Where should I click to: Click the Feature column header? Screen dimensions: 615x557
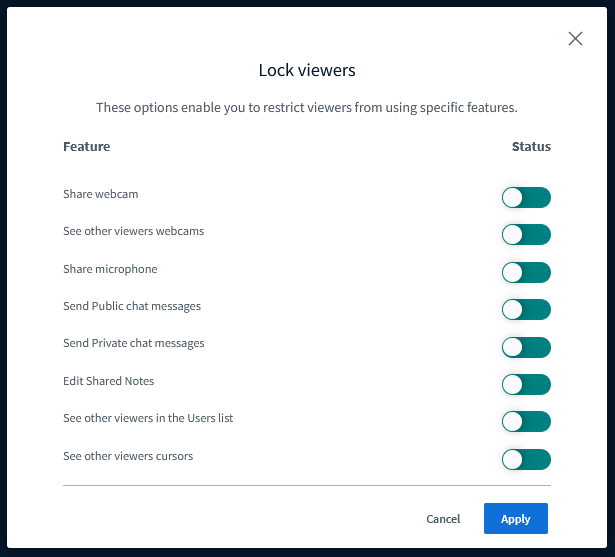coord(86,147)
